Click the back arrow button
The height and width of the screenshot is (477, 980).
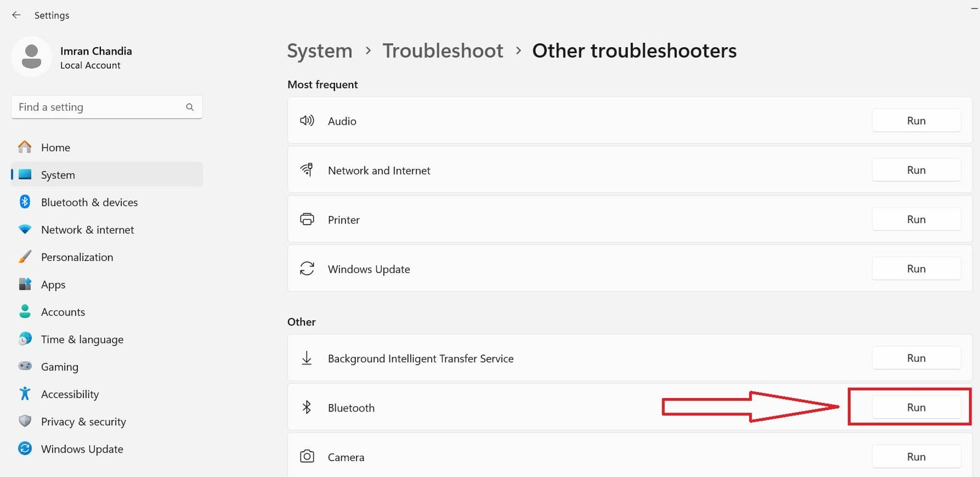pyautogui.click(x=16, y=15)
